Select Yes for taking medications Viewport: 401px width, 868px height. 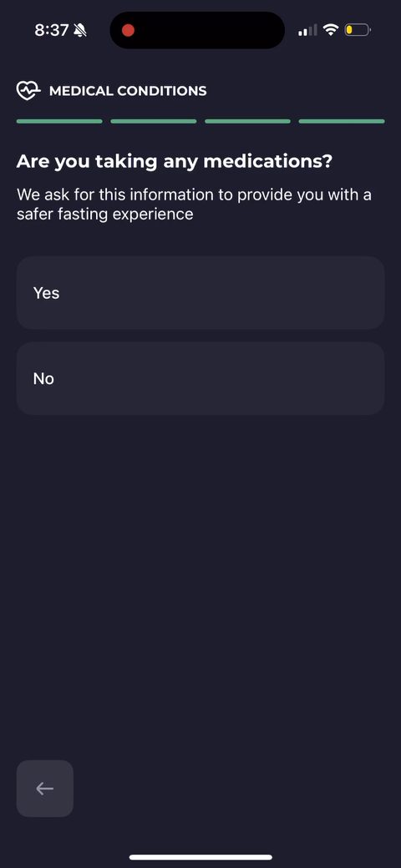coord(200,293)
